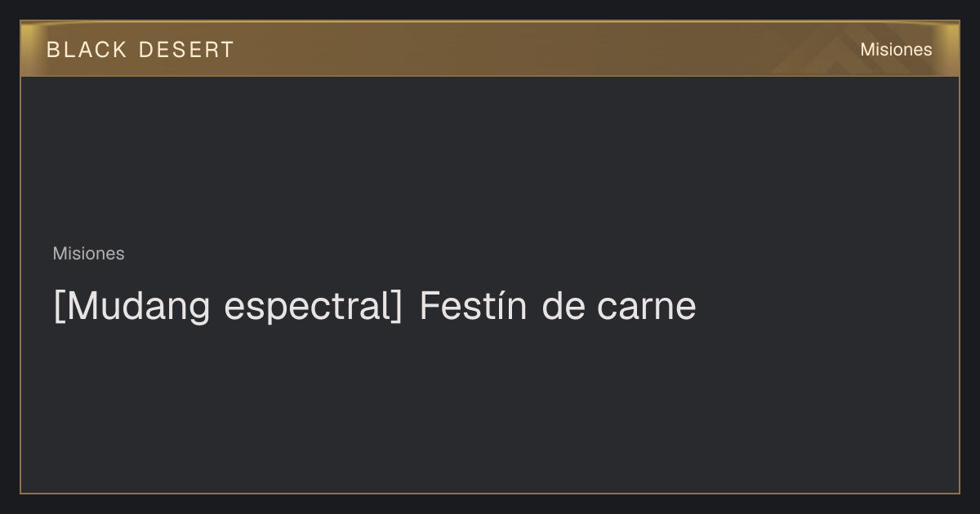The width and height of the screenshot is (980, 514).
Task: Click the [Mudang espectral] tag in title
Action: [x=228, y=307]
